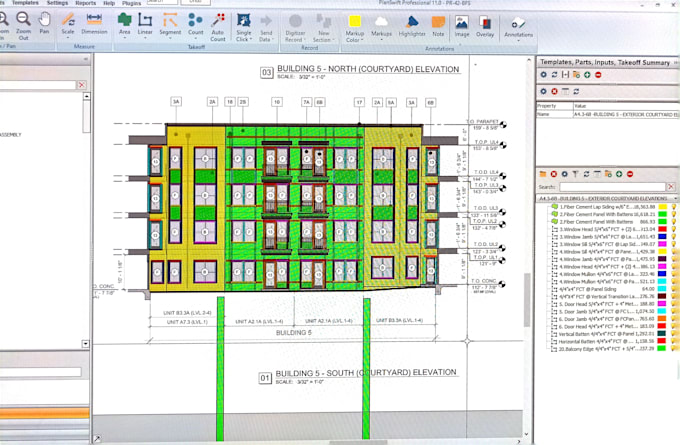Image resolution: width=680 pixels, height=445 pixels.
Task: Focus the Search field in the takeoff list
Action: (612, 187)
